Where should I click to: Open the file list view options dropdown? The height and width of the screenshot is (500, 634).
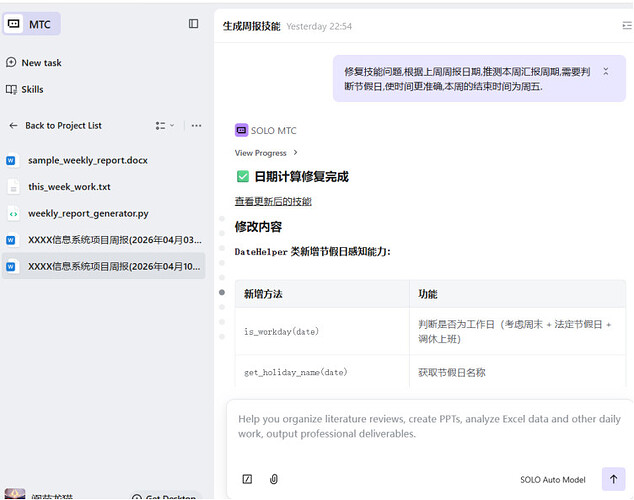coord(164,126)
